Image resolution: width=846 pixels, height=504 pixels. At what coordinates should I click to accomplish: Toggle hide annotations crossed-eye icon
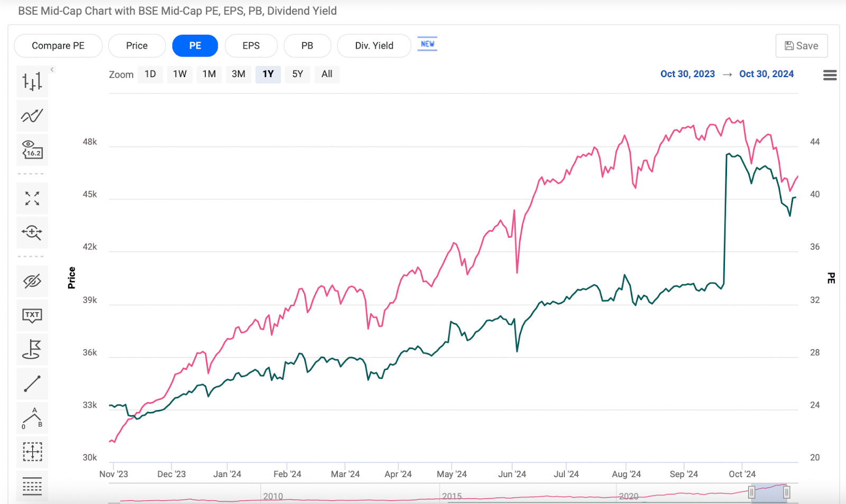[32, 281]
